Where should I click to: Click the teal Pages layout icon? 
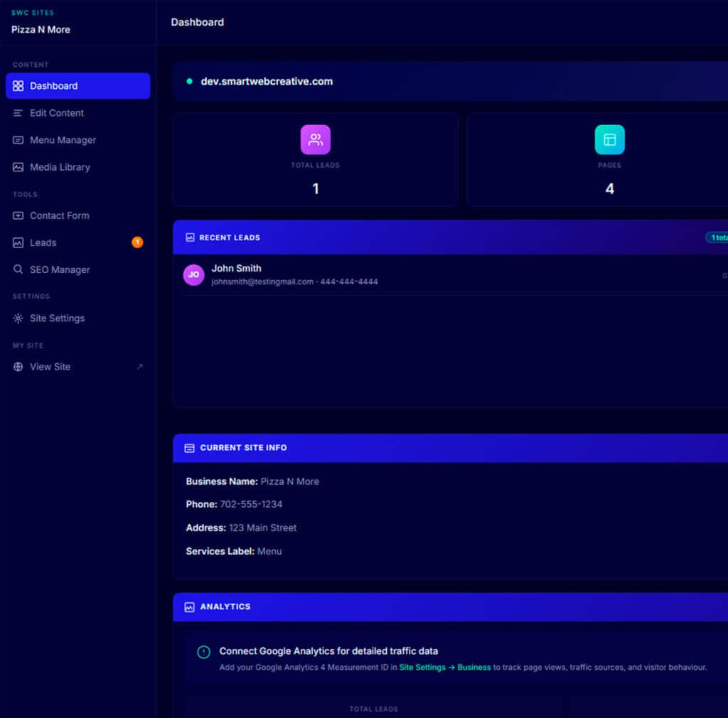[x=609, y=139]
